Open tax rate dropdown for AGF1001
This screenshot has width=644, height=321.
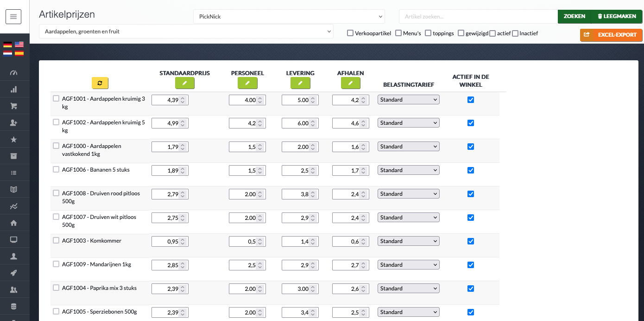(x=409, y=100)
